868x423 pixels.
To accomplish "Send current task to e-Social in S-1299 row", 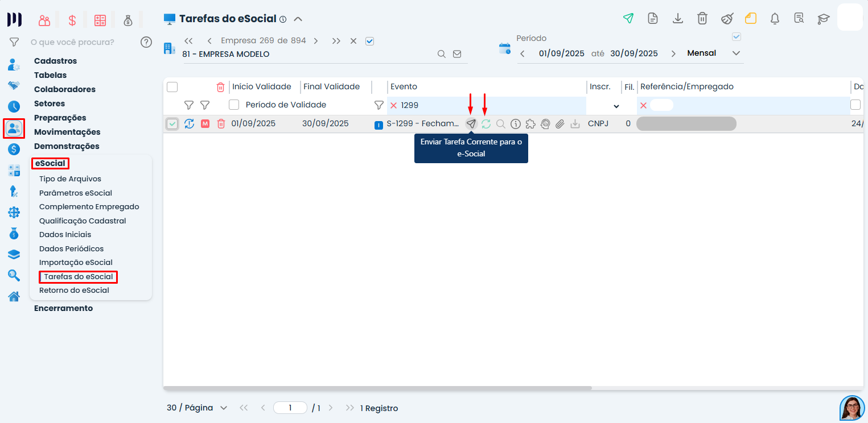I will tap(471, 123).
